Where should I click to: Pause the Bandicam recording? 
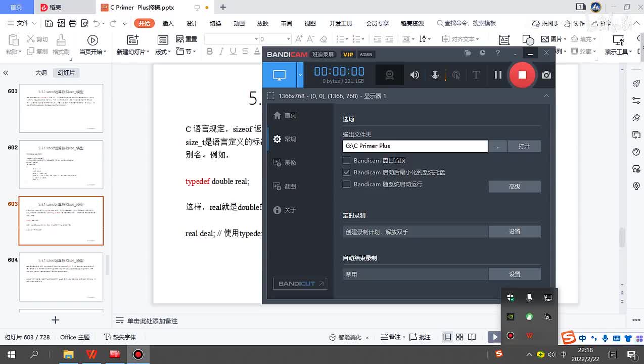pyautogui.click(x=498, y=75)
